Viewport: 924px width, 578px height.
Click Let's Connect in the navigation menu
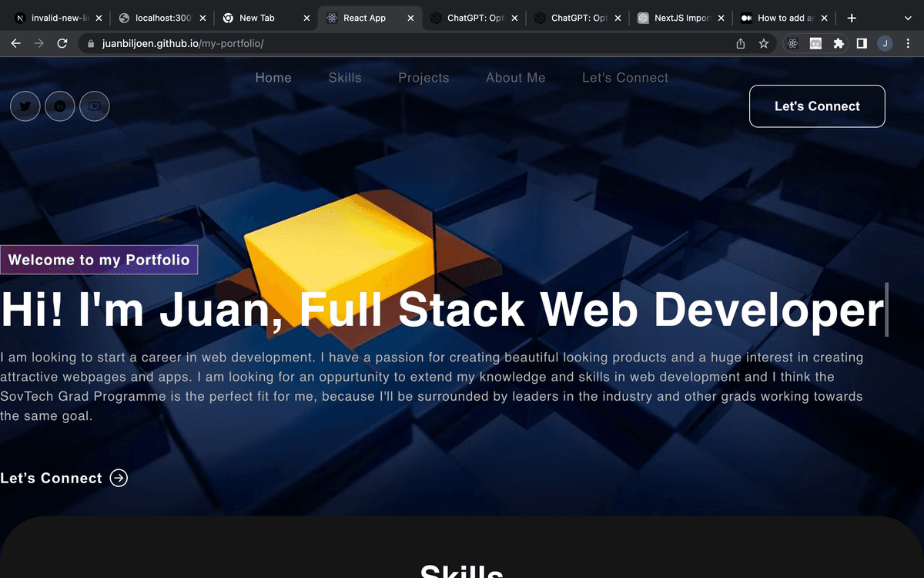tap(625, 78)
